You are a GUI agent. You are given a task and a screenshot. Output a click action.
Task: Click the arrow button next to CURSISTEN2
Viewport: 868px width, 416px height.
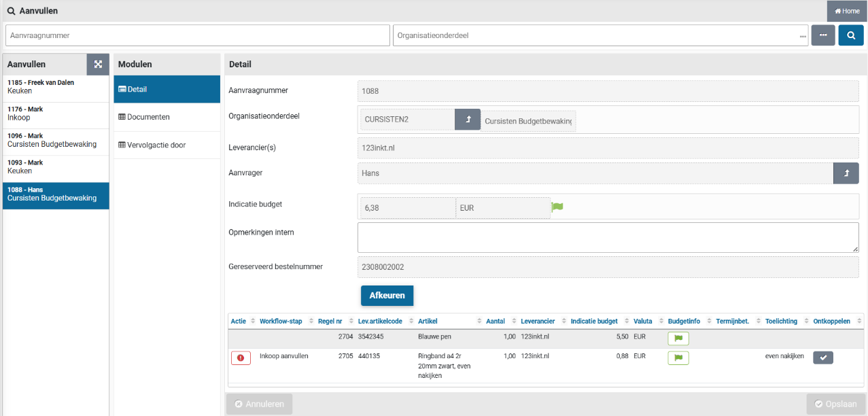467,120
